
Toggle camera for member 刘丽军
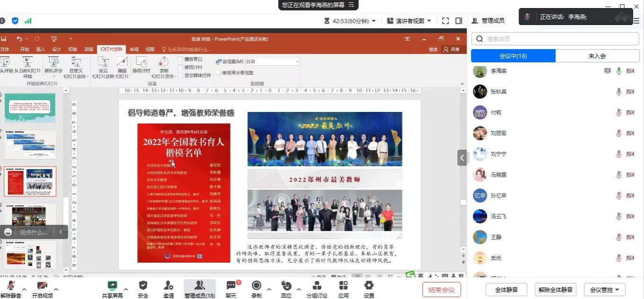[630, 133]
